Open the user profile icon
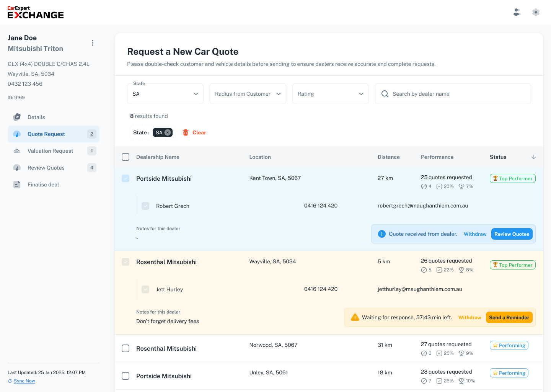Screen dimensions: 551x392 point(517,12)
